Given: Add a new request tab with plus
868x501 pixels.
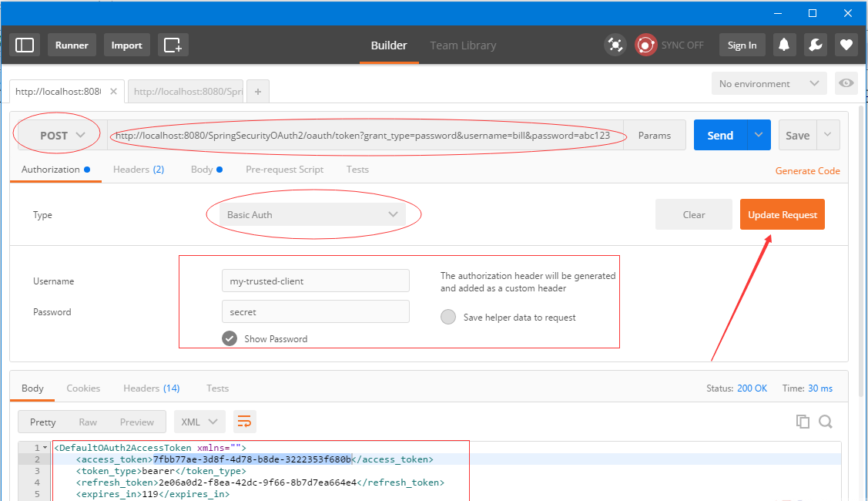Looking at the screenshot, I should tap(258, 92).
